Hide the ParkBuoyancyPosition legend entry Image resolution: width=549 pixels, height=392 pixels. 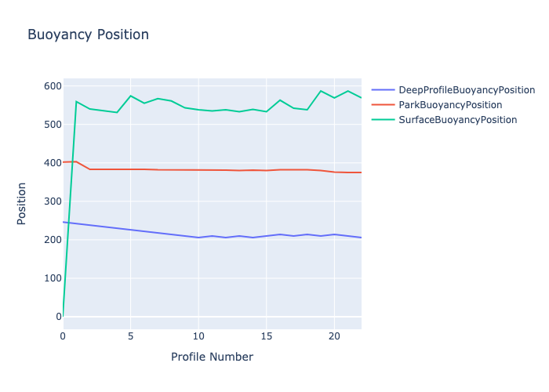point(450,105)
